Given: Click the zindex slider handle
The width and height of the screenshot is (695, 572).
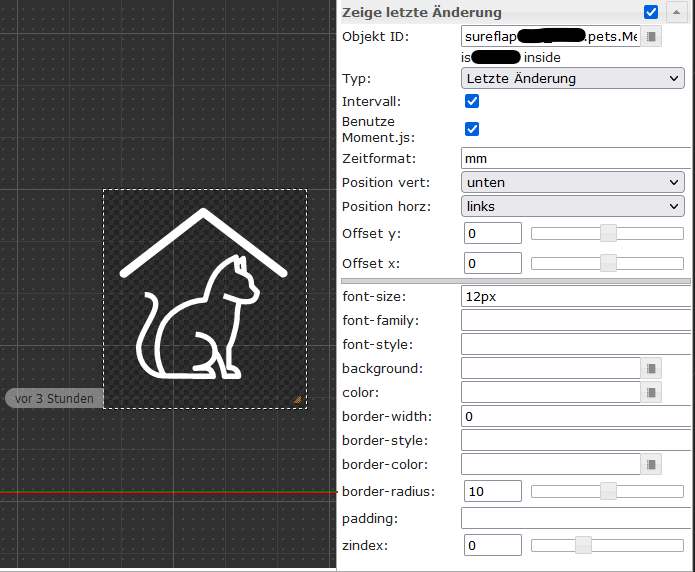Looking at the screenshot, I should point(583,545).
